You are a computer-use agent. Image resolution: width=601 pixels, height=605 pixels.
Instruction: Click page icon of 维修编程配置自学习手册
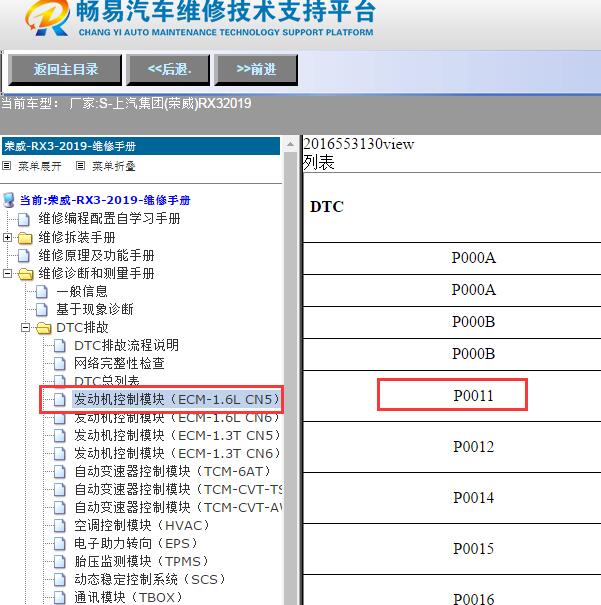(24, 219)
